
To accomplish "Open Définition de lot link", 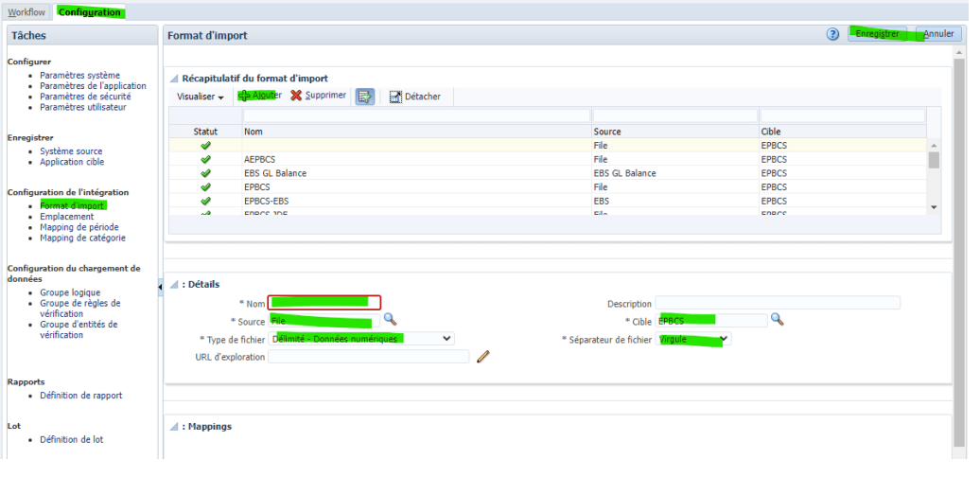I will [x=72, y=439].
